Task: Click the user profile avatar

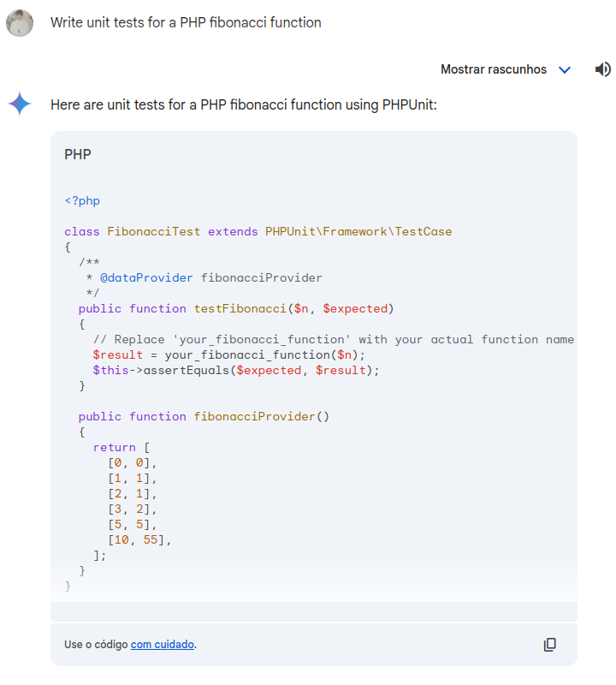Action: 20,23
